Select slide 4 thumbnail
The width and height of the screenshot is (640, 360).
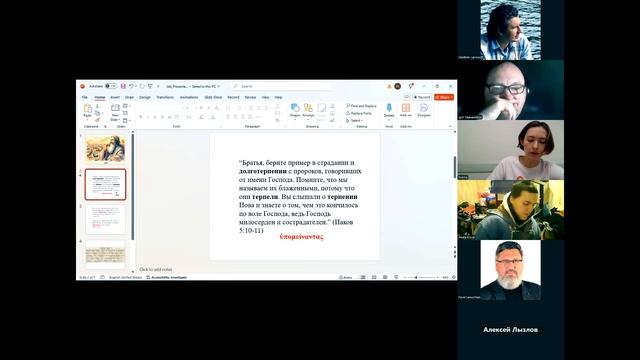105,254
